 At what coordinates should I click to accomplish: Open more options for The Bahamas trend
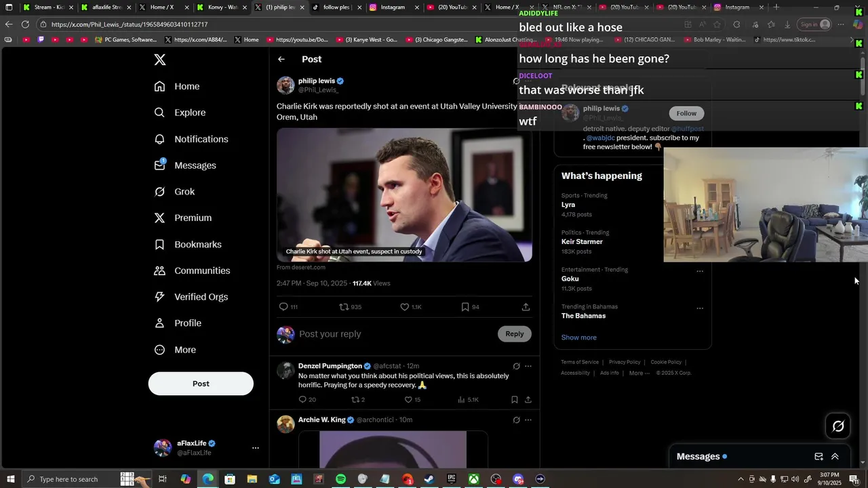[700, 308]
